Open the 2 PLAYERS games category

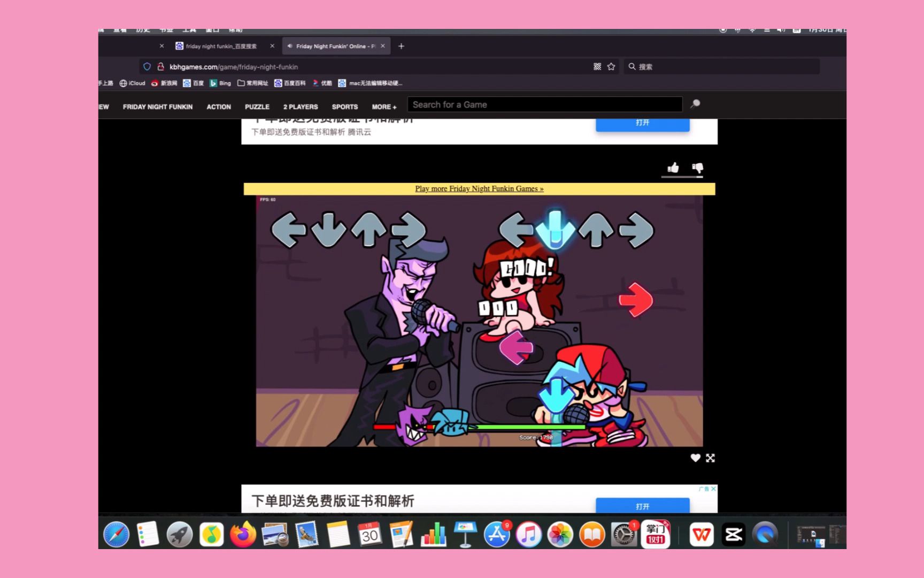[301, 107]
